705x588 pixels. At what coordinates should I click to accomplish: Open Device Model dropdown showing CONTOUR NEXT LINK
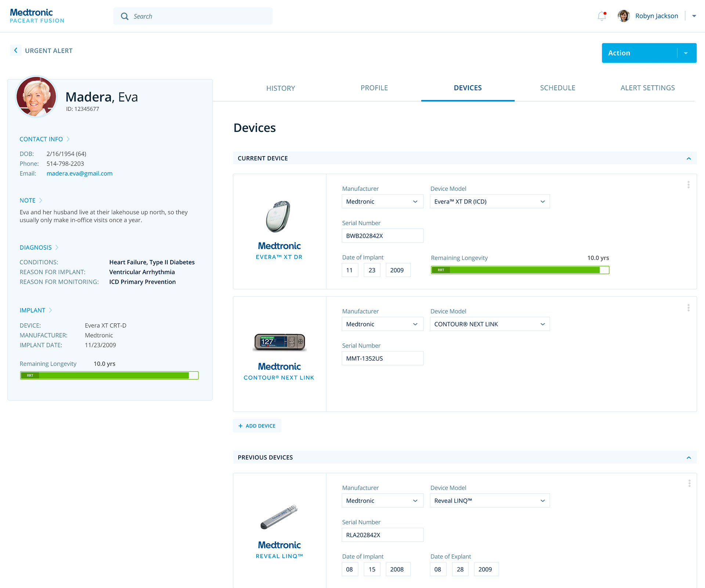[x=490, y=324]
